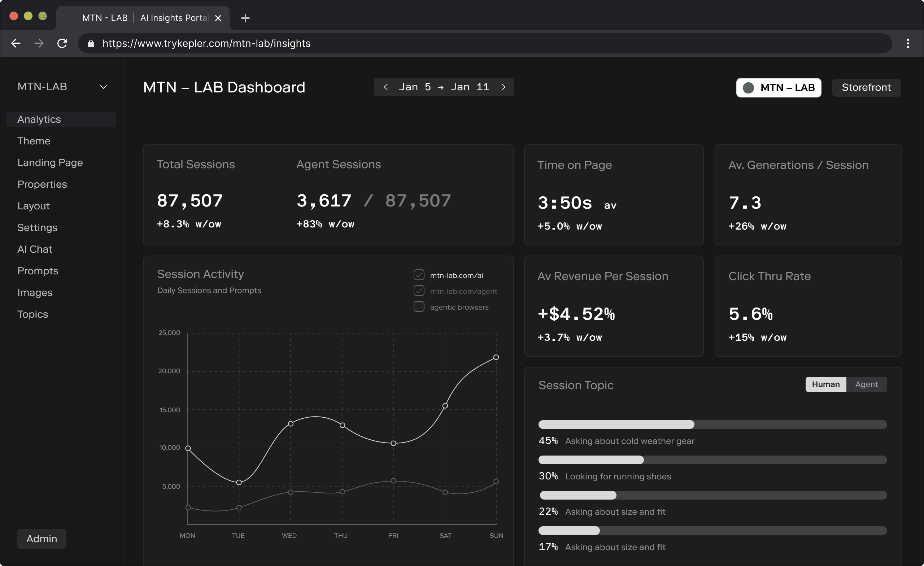
Task: Click the browser forward arrow
Action: point(39,44)
